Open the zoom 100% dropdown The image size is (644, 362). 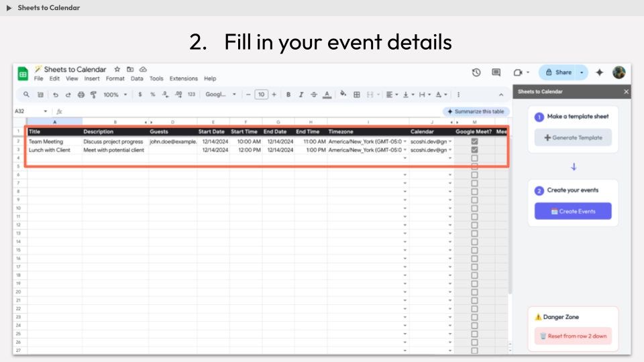pyautogui.click(x=115, y=95)
